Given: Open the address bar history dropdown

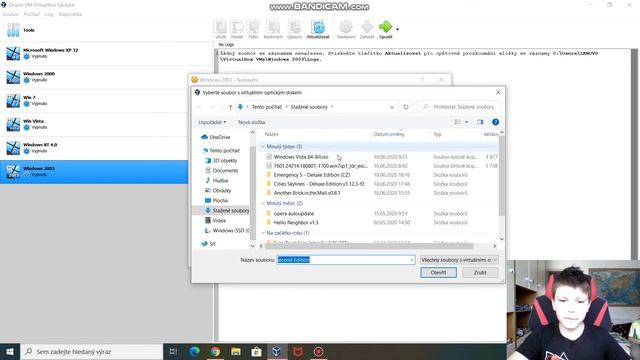Looking at the screenshot, I should coord(392,107).
